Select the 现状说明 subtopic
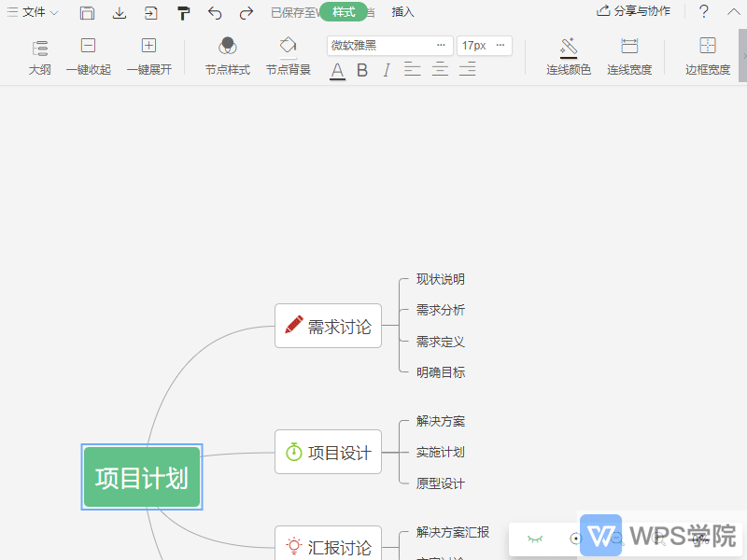 440,279
